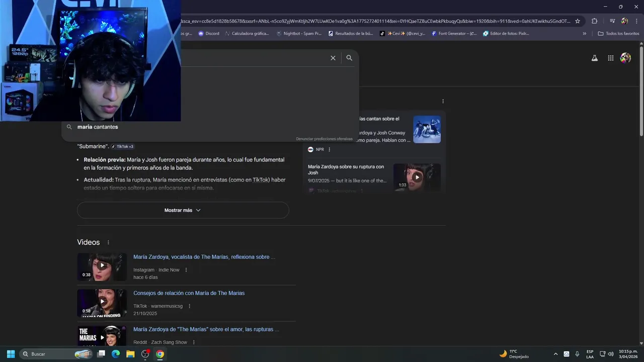644x362 pixels.
Task: Play the 0:38 Instagram video thumbnail
Action: coord(102,266)
